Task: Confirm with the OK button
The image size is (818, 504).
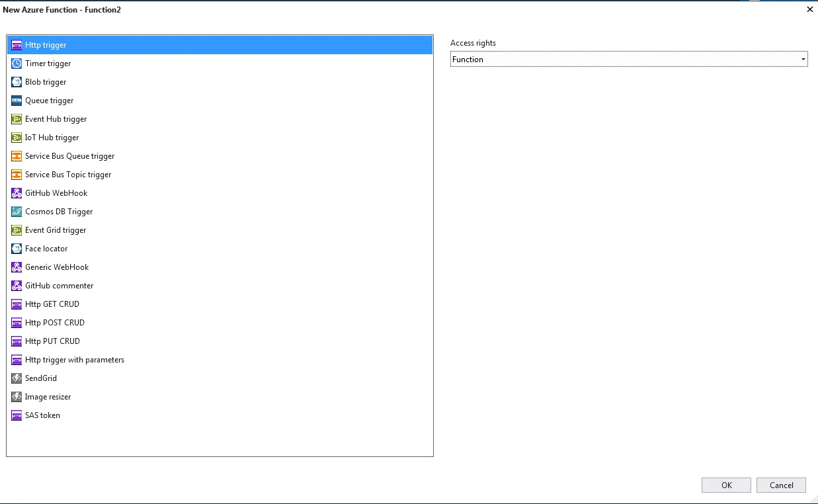Action: pos(726,485)
